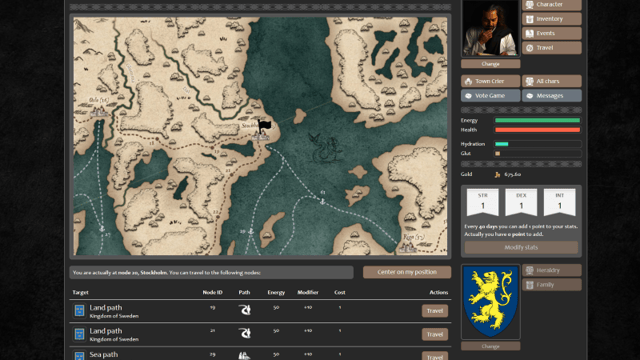Open the All chars list
Screen dimensions: 640x360
pyautogui.click(x=551, y=81)
